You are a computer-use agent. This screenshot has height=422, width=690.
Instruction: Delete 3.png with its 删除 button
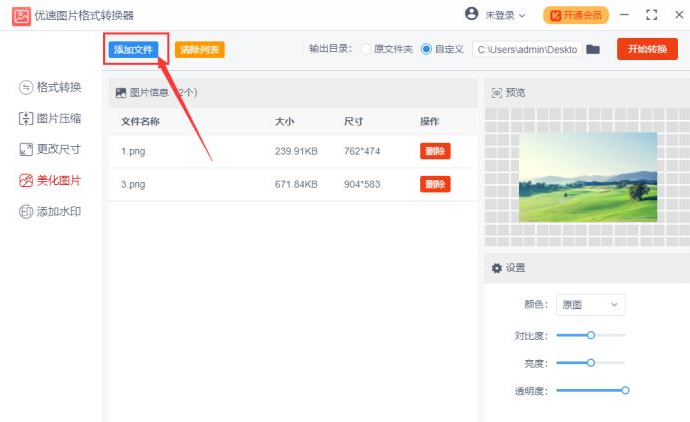coord(435,184)
